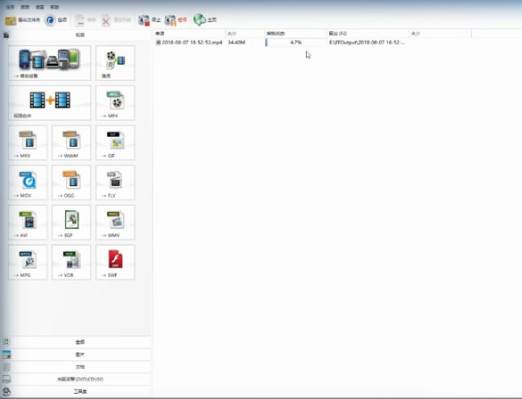Screen dimensions: 522x399
Task: Sort by the Source (来源) column header
Action: pos(189,33)
